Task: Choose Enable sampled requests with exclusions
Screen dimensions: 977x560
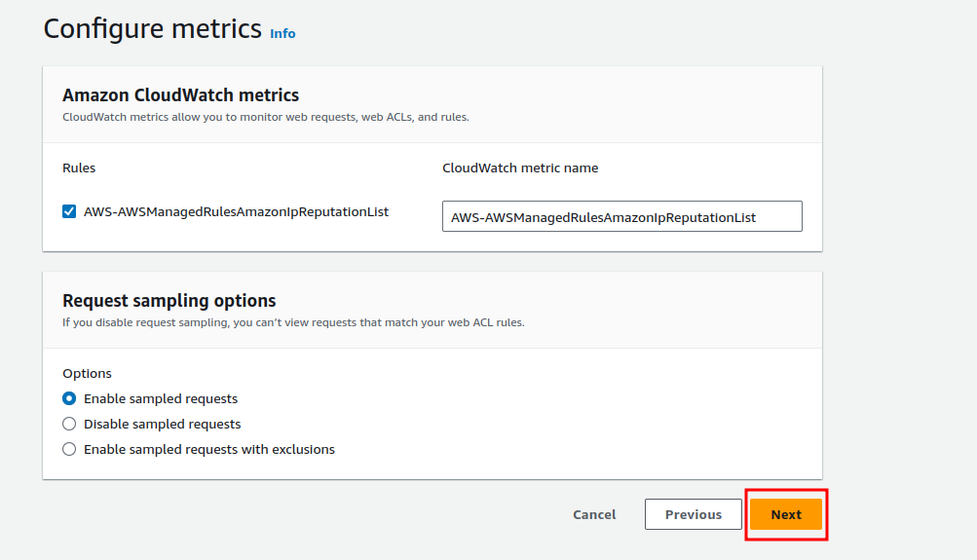Action: tap(69, 449)
